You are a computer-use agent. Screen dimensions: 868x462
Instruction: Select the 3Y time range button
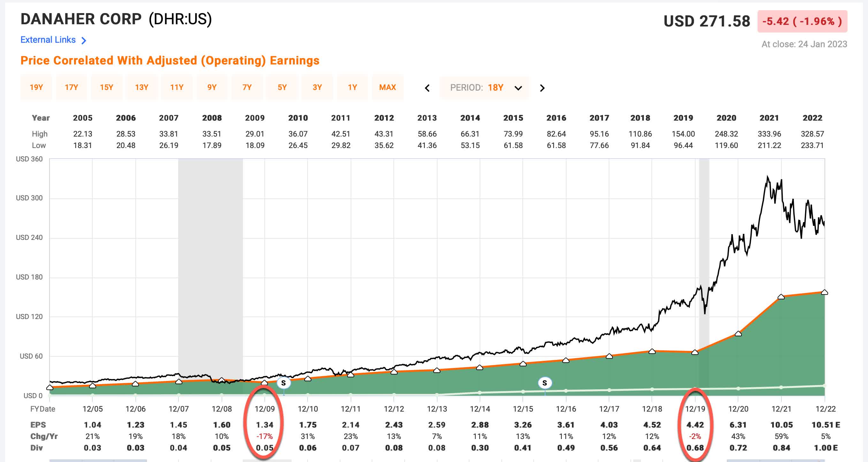coord(317,87)
